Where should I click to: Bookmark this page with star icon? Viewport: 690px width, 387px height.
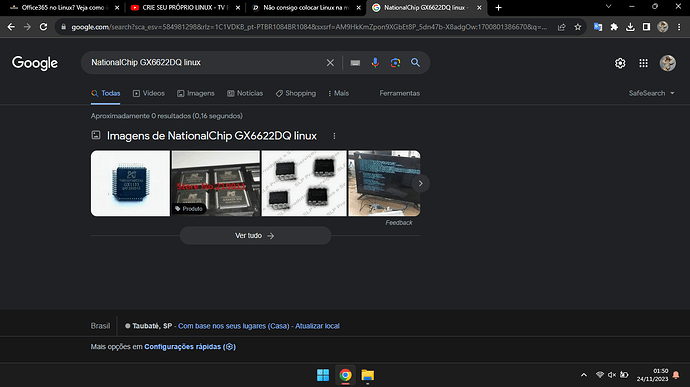click(578, 27)
